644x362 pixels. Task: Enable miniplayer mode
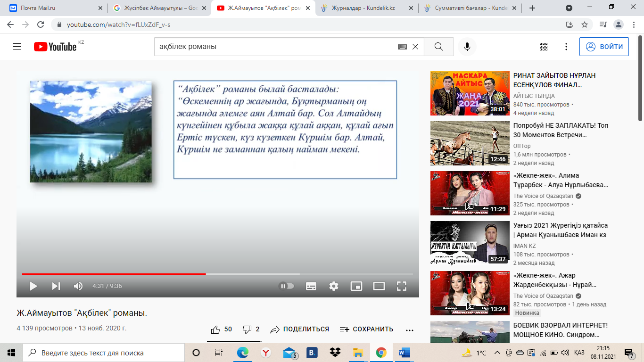[x=356, y=286]
